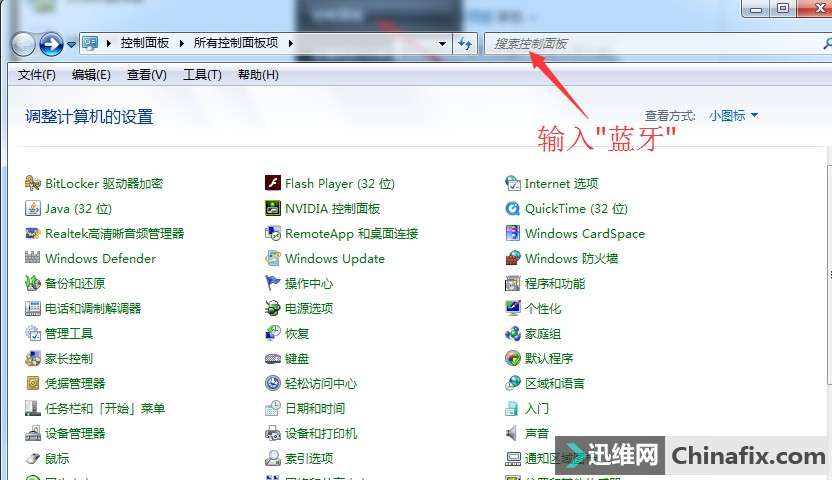Screen dimensions: 832x480
Task: Open 声音 speaker icon
Action: [512, 433]
